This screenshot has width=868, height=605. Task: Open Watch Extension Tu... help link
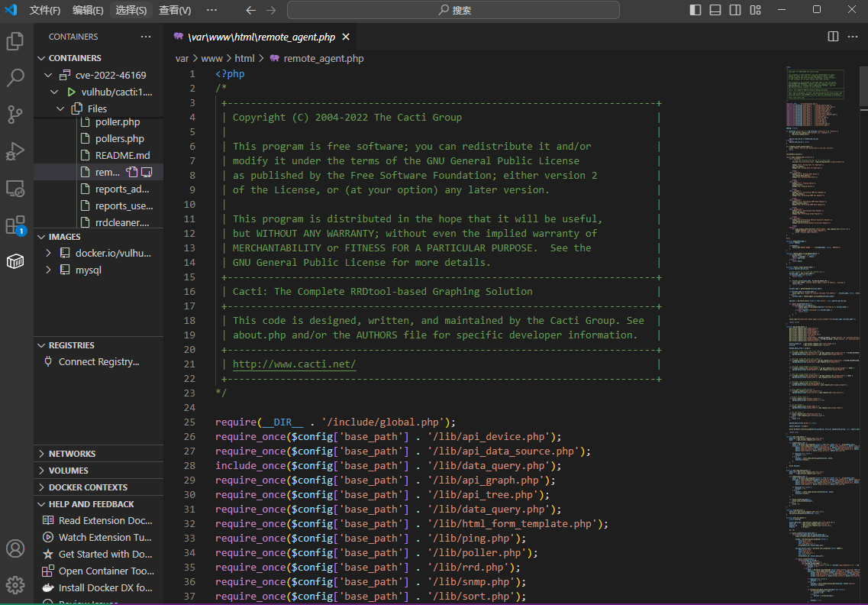pyautogui.click(x=98, y=538)
